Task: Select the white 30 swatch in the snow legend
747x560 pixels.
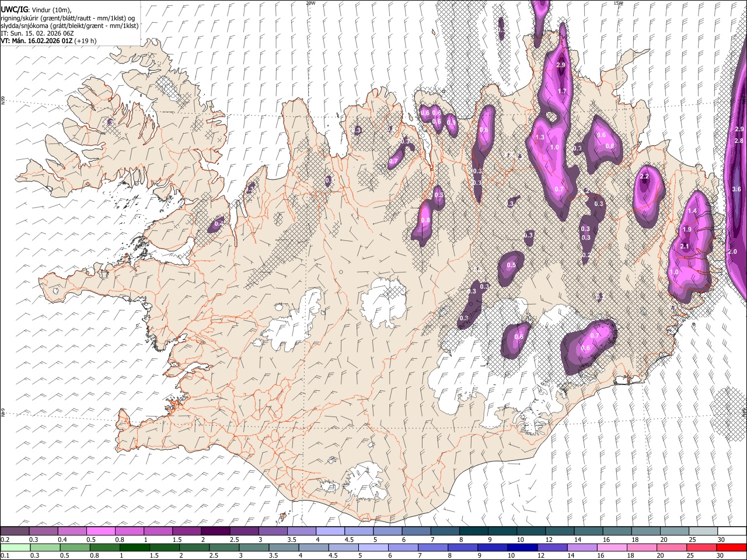Action: (x=732, y=531)
